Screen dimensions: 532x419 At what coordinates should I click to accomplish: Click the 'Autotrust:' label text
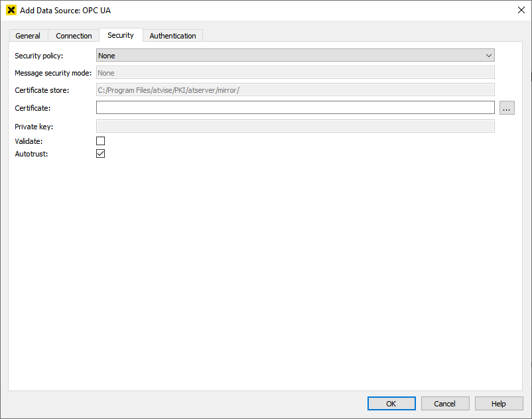[31, 154]
